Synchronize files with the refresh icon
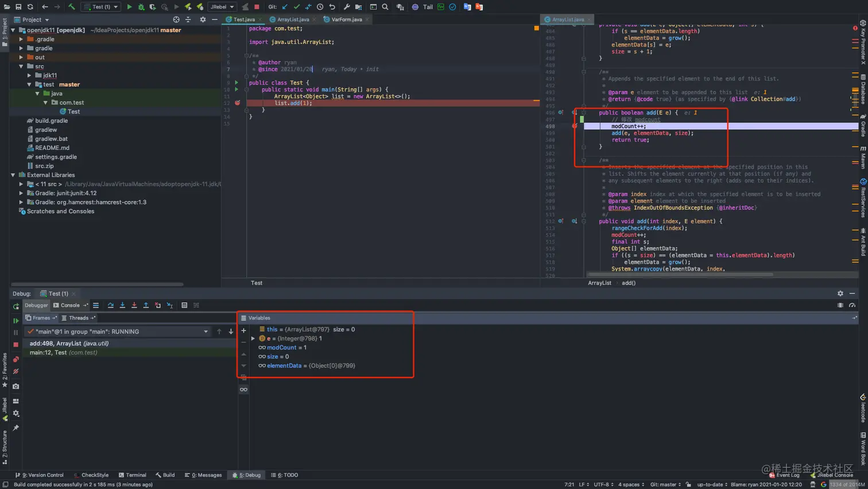This screenshot has width=868, height=489. click(30, 7)
